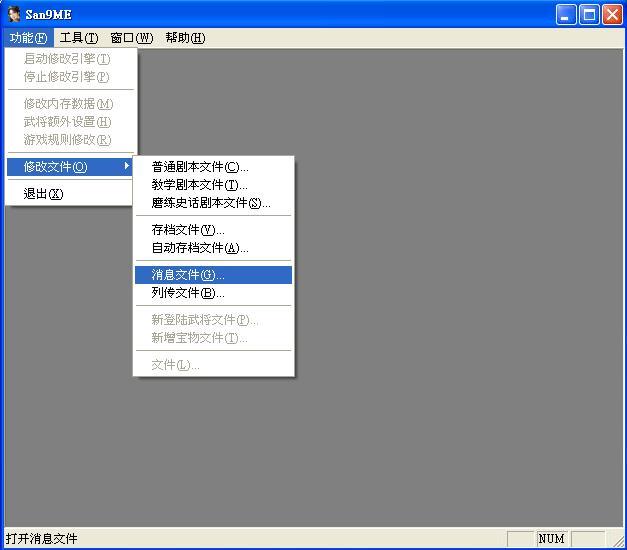Open 列传文件(B)... entry
This screenshot has height=550, width=627.
pyautogui.click(x=213, y=293)
